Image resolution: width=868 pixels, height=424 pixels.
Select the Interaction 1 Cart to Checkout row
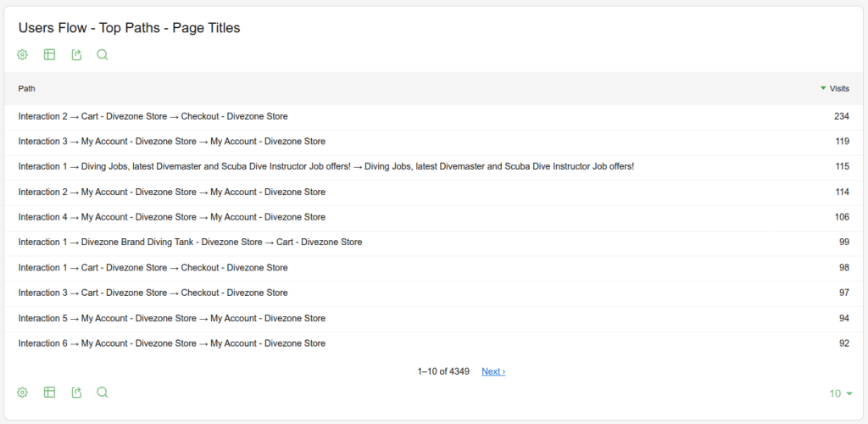[x=434, y=268]
